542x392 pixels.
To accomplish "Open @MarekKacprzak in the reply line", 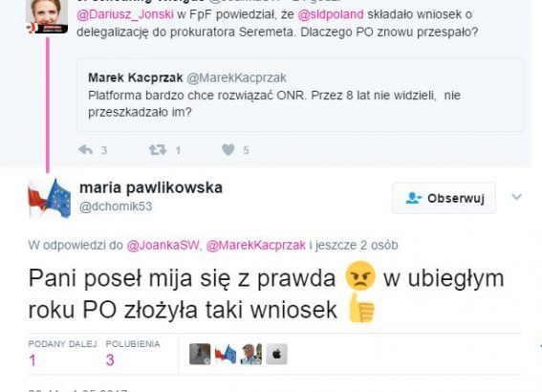I will (x=256, y=245).
